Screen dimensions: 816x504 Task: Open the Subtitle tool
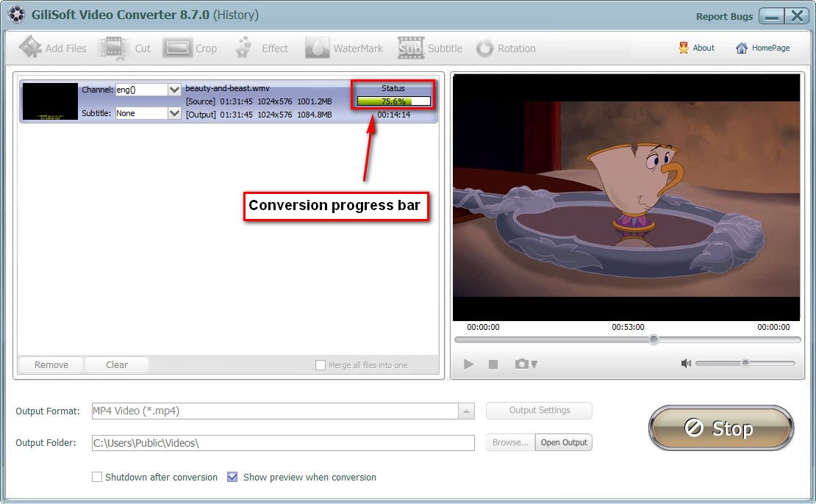click(430, 48)
